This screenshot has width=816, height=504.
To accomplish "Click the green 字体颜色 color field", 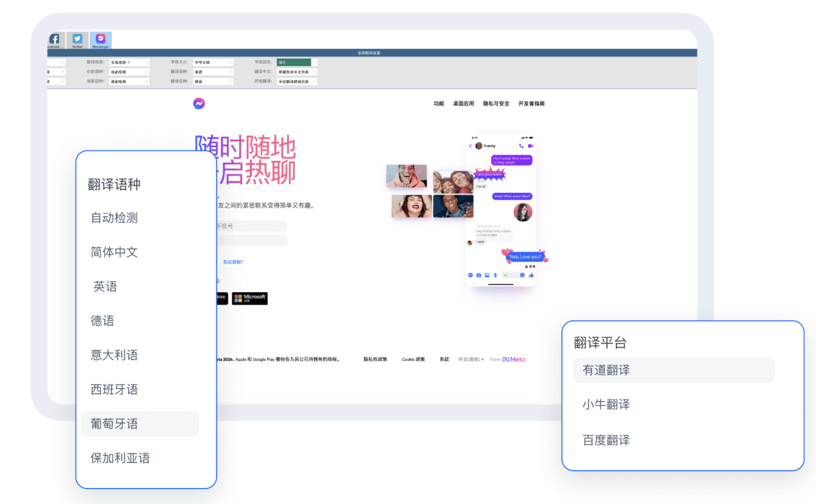I will [x=293, y=62].
